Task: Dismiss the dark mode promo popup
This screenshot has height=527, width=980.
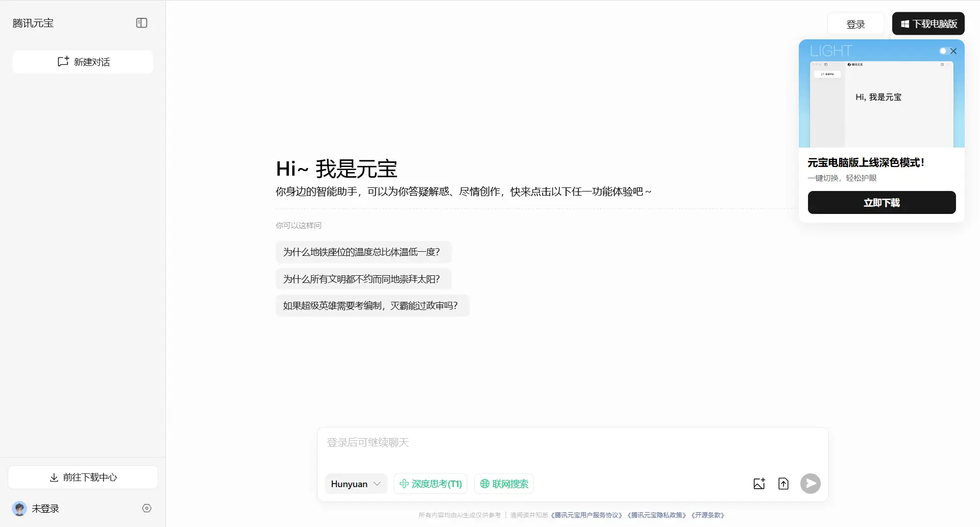Action: pyautogui.click(x=953, y=51)
